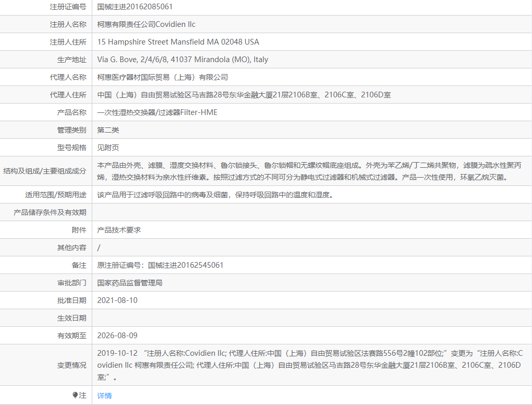Click the 适用范围/预期用途 label
The height and width of the screenshot is (405, 532).
pos(55,195)
